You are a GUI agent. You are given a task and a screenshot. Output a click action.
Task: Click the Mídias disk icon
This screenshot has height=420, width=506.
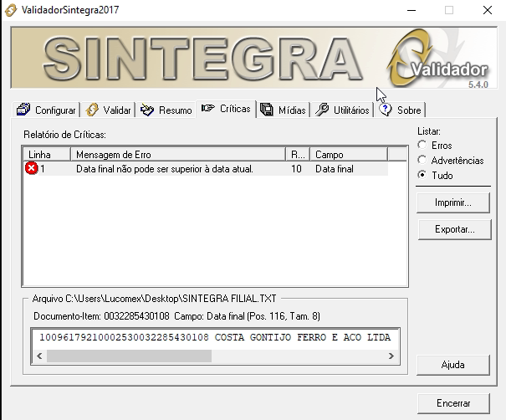click(x=267, y=110)
